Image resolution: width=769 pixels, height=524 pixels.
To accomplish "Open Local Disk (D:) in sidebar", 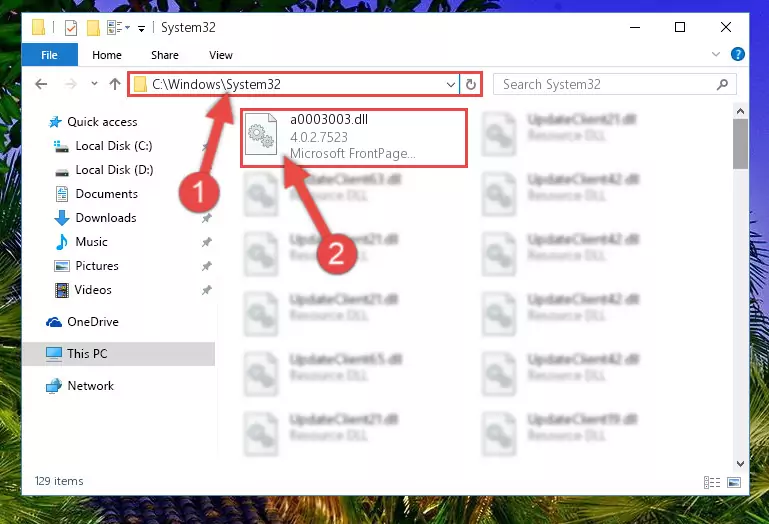I will pos(114,170).
